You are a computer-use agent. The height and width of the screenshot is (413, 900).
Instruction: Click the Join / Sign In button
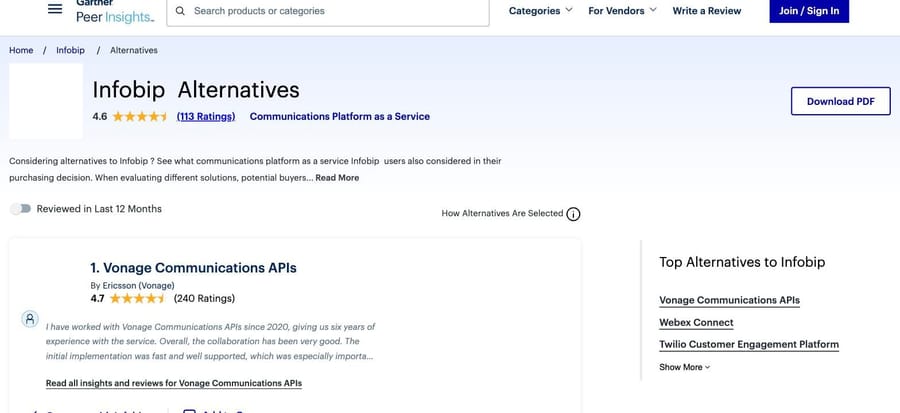(809, 11)
